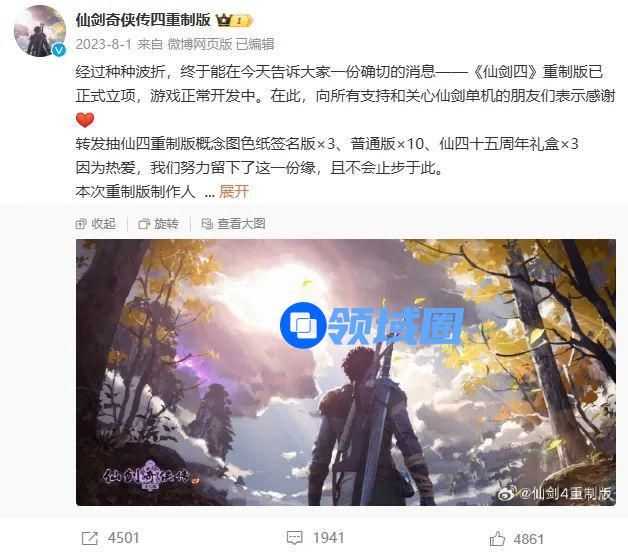Open the username 仙剑奇侠传四重制版 link
This screenshot has width=628, height=552.
(x=143, y=20)
